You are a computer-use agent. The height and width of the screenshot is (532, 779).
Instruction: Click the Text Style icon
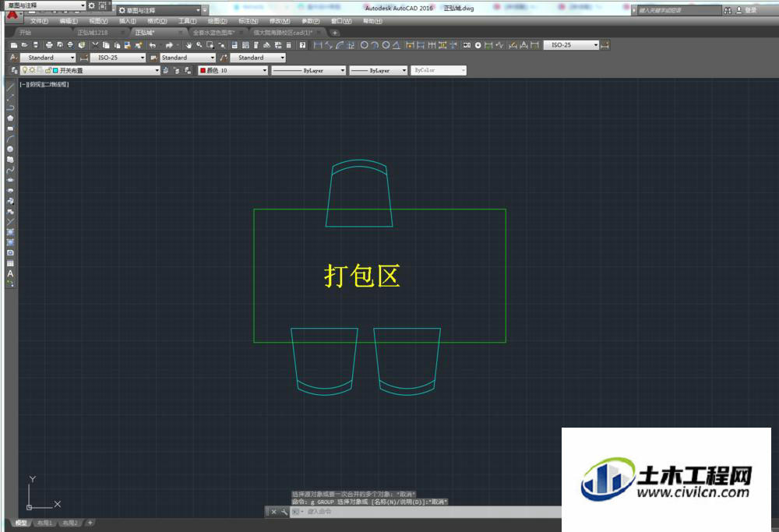tap(13, 58)
